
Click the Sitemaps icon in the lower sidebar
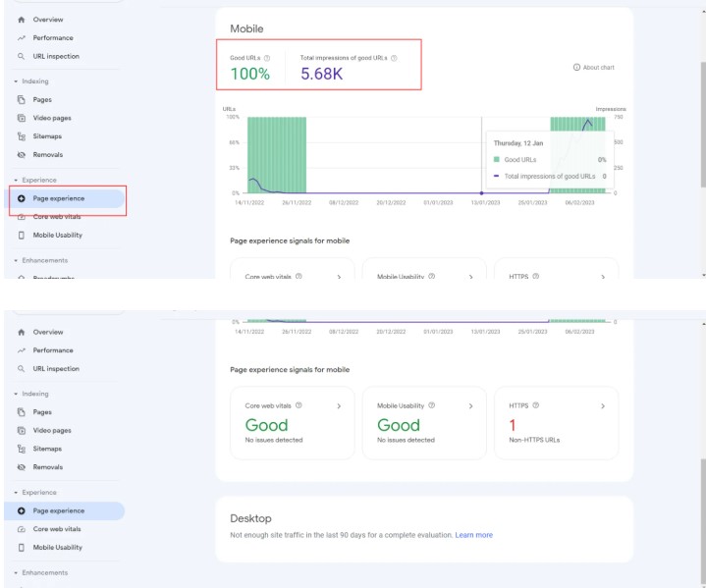22,449
